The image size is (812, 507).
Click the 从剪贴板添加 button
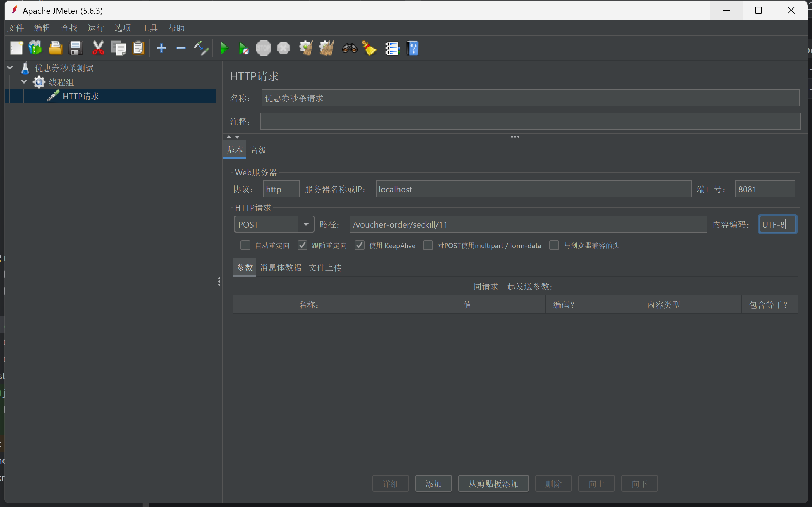point(493,484)
